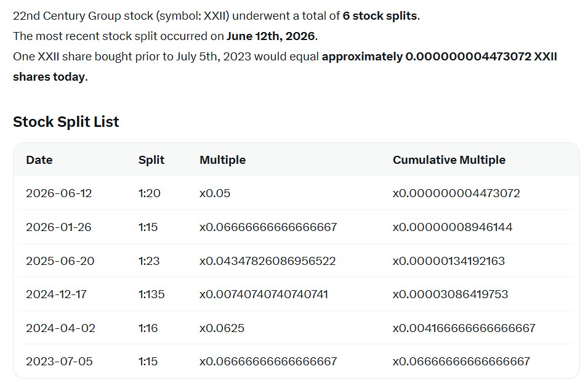Select the 2026-01-26 date cell
The image size is (588, 385).
58,227
